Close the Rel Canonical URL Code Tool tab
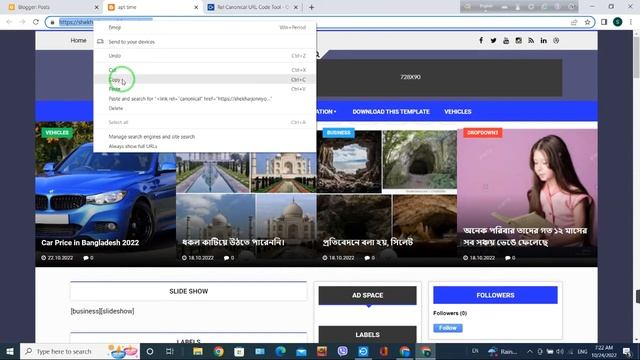The image size is (640, 360). click(x=296, y=7)
